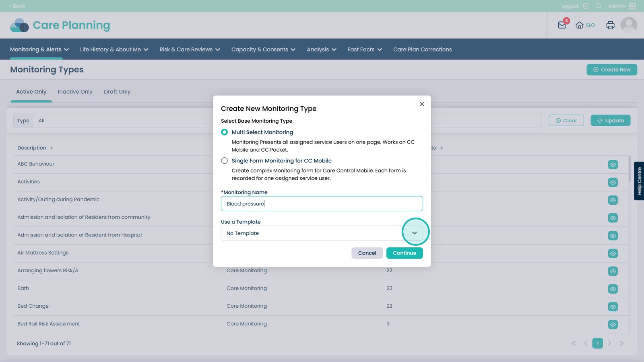This screenshot has width=644, height=362.
Task: Switch to the Inactive Only tab
Action: (x=75, y=92)
